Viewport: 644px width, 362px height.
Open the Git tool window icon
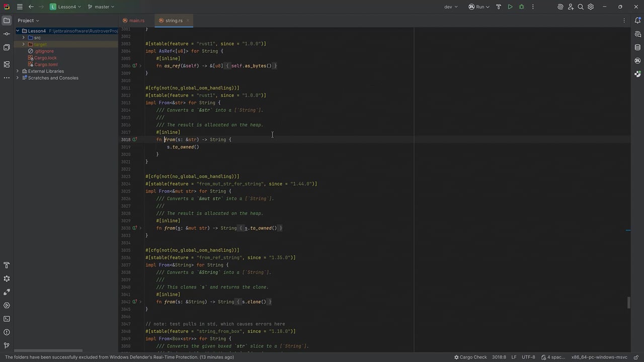tap(7, 346)
